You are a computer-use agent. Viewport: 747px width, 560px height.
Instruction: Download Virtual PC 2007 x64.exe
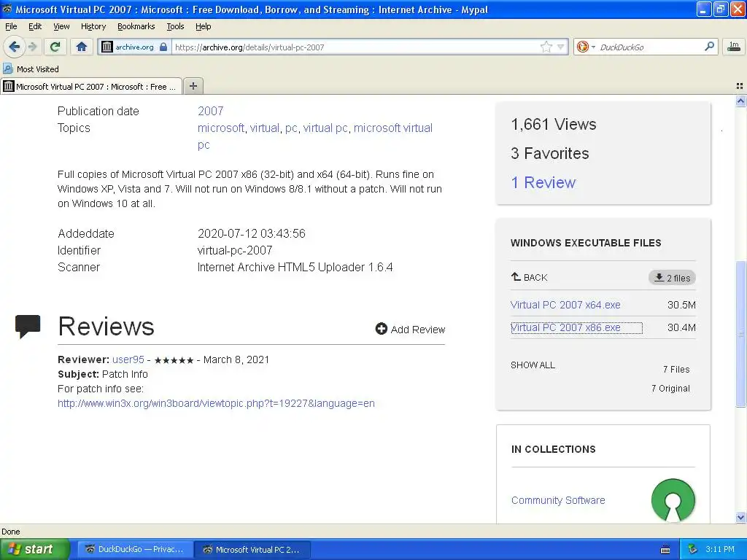pos(565,305)
